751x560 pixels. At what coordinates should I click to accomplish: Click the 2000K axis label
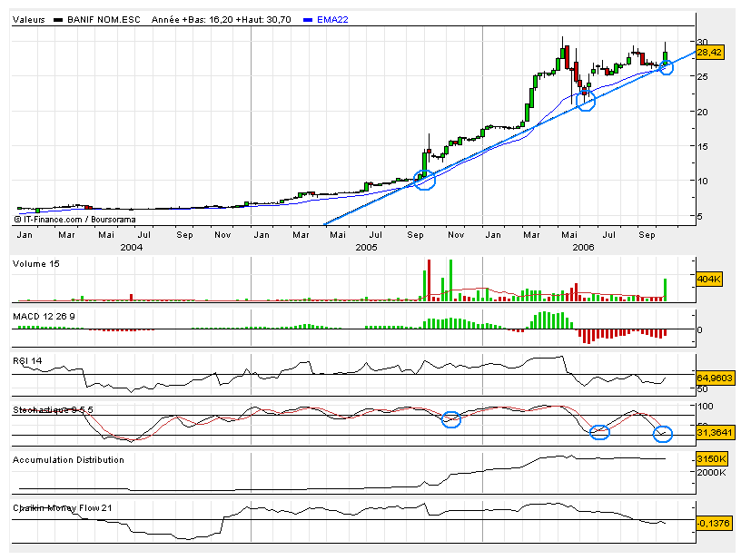pos(711,472)
